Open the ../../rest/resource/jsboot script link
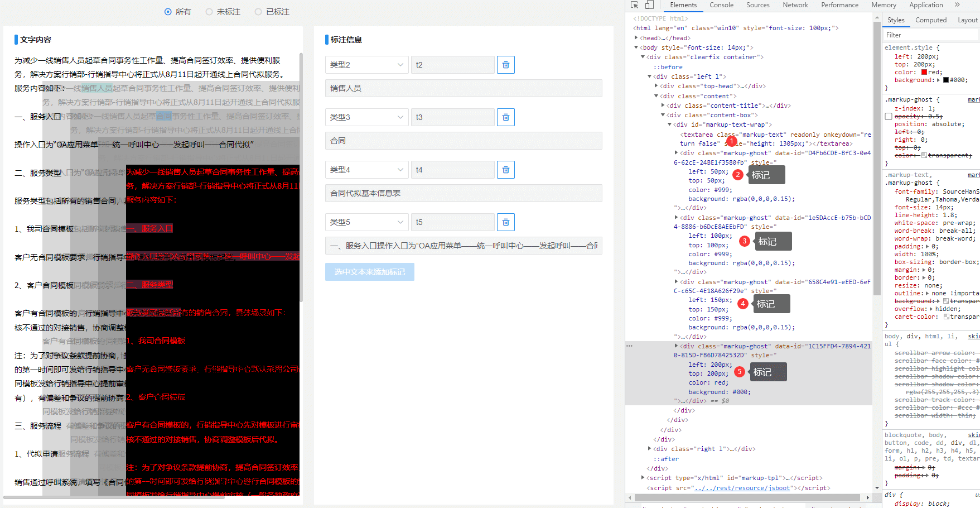980x508 pixels. pyautogui.click(x=742, y=488)
